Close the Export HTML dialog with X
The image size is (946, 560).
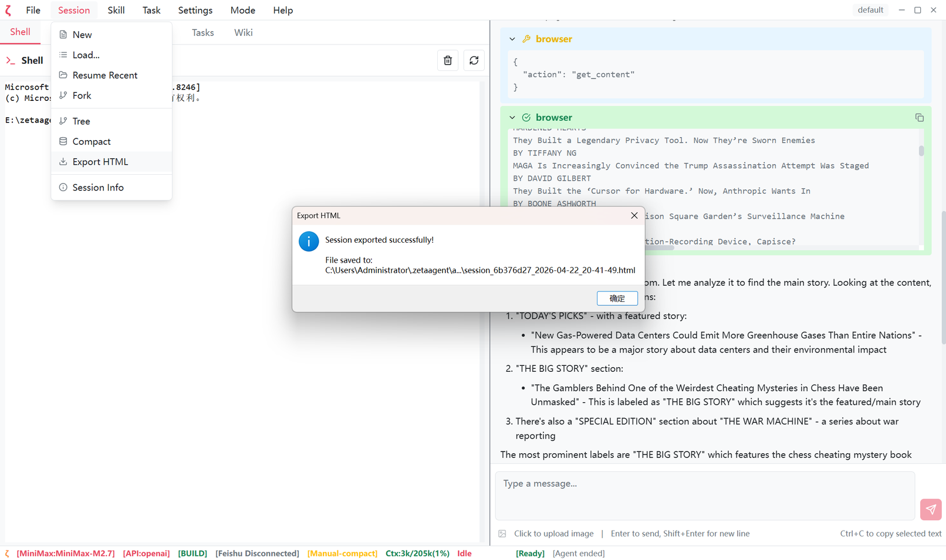(634, 216)
